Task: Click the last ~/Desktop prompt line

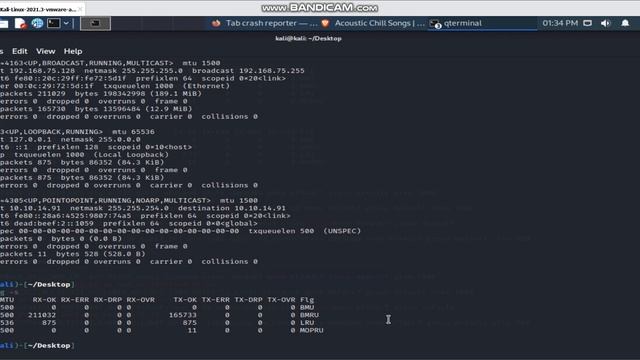Action: coord(37,346)
